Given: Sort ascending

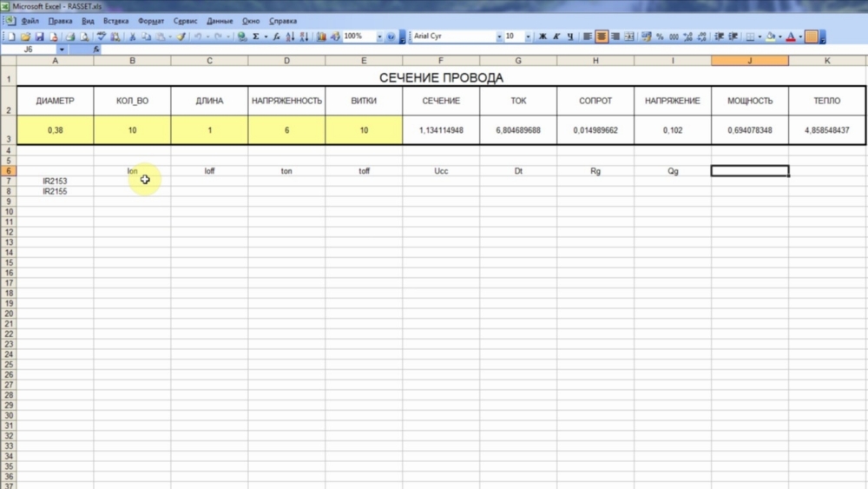Looking at the screenshot, I should pos(290,36).
